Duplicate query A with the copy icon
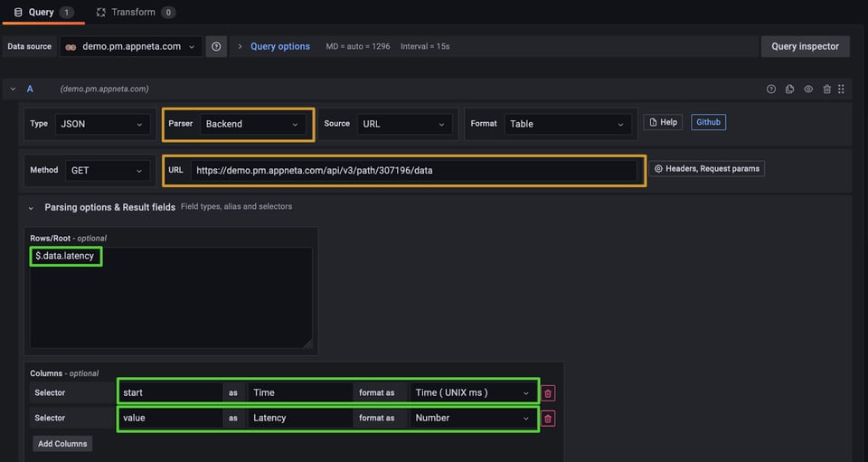 click(x=789, y=90)
